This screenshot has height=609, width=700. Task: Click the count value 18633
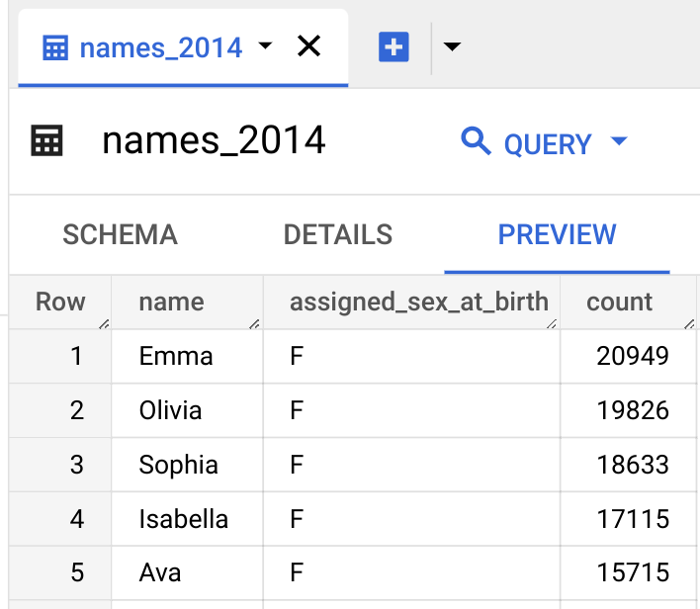click(633, 465)
